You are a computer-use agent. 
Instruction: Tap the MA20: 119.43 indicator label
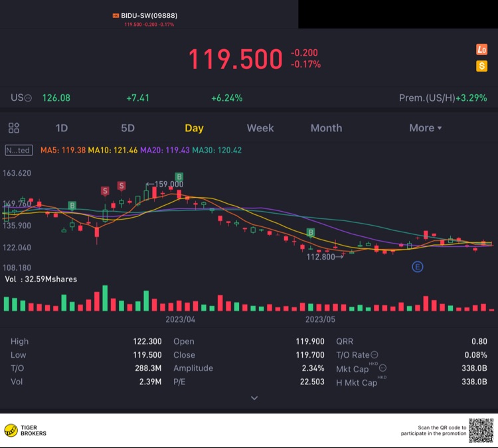pos(165,150)
